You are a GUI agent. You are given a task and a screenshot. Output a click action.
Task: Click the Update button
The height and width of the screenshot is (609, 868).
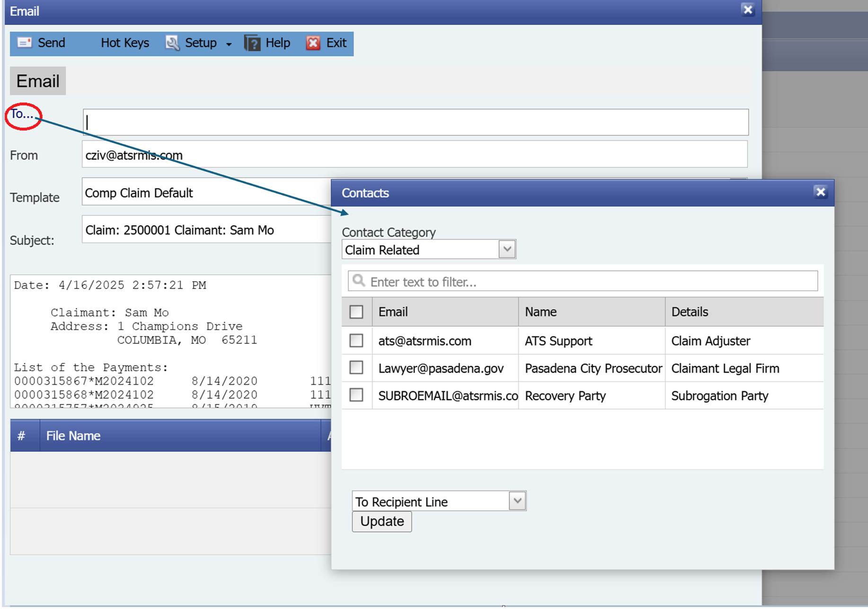381,521
